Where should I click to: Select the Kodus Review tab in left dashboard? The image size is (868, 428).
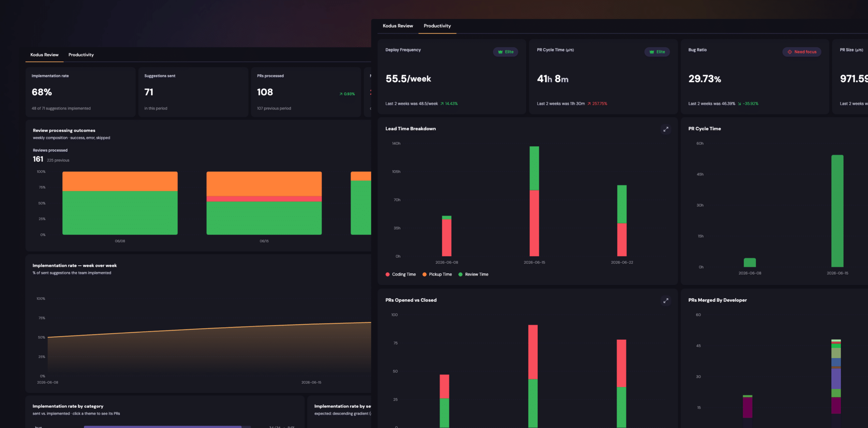[x=44, y=55]
